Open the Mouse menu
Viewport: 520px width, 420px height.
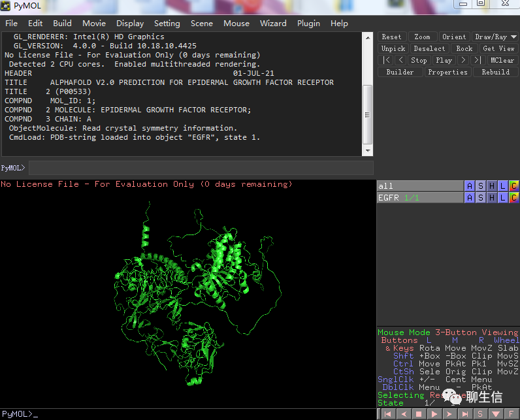point(236,24)
